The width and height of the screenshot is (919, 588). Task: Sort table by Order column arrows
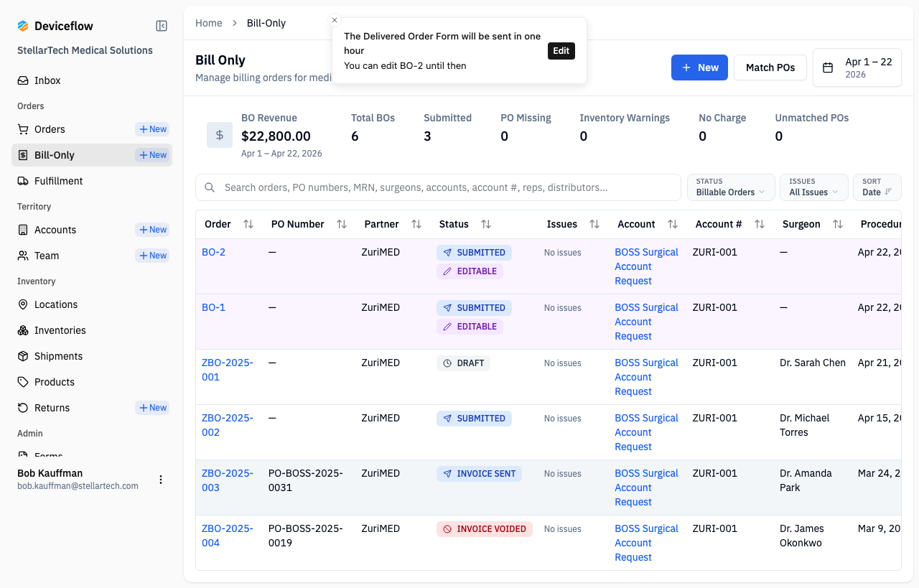(248, 224)
